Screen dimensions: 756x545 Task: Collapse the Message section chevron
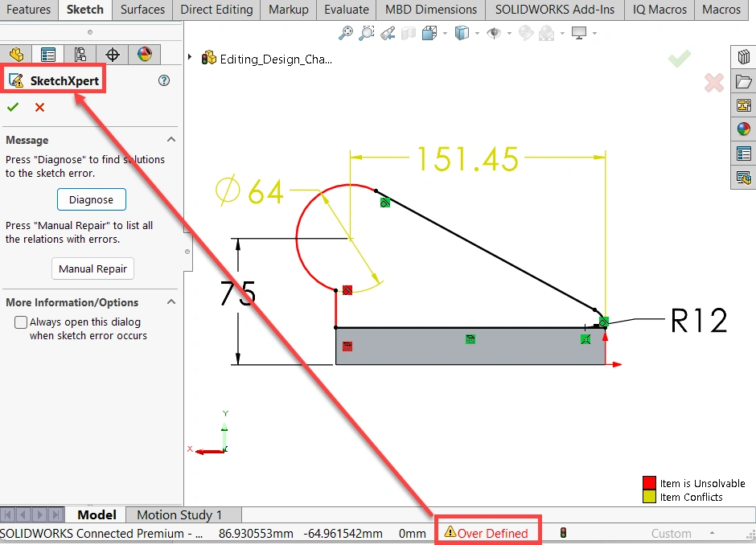pos(171,139)
